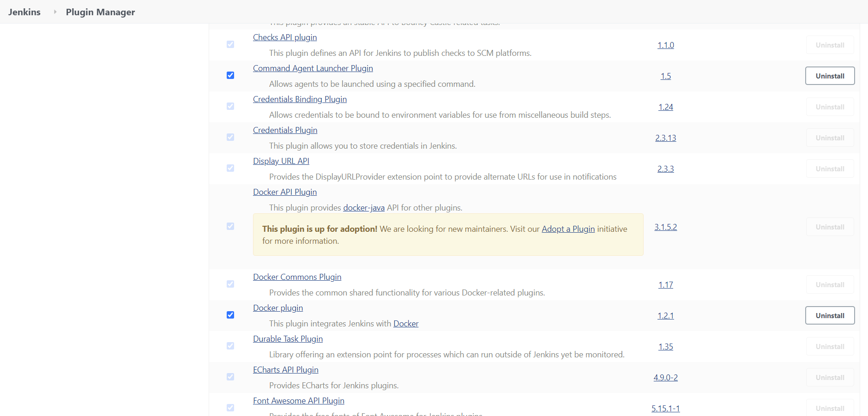The image size is (868, 416).
Task: Open the Credentials Plugin link
Action: pyautogui.click(x=285, y=130)
